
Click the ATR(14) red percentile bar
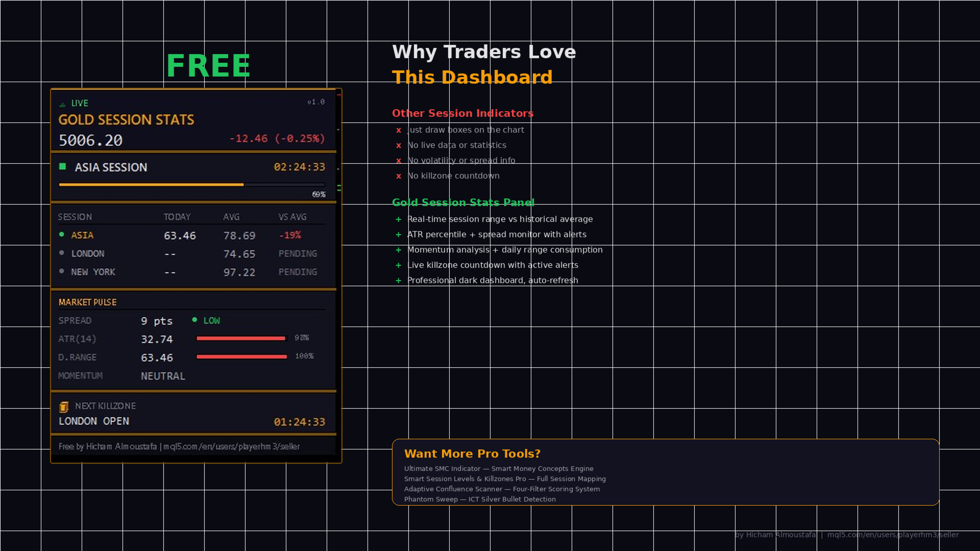coord(241,338)
